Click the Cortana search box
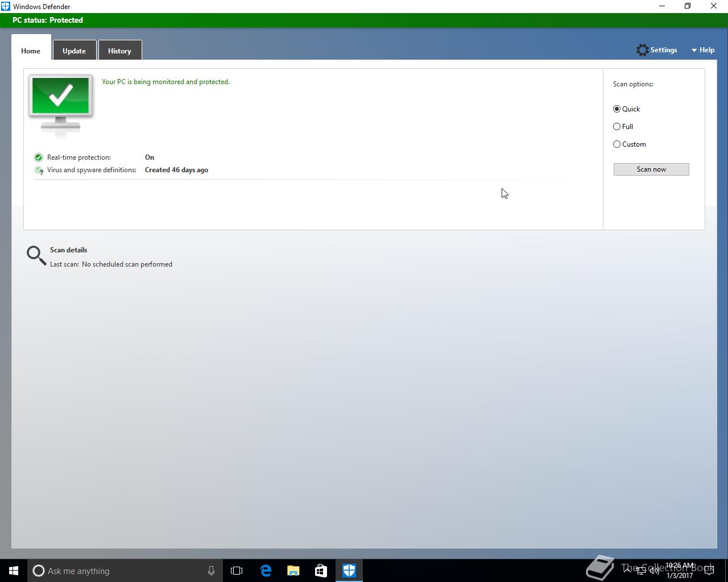 tap(124, 571)
